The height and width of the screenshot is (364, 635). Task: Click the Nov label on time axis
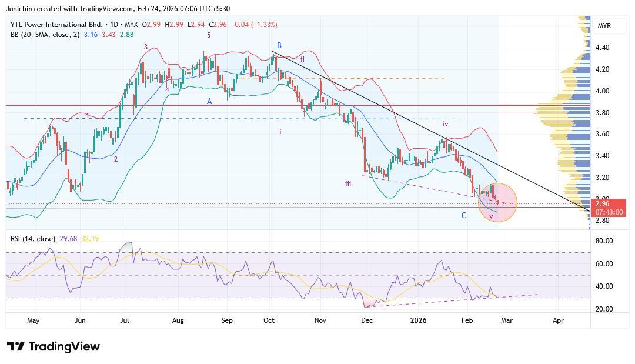click(x=320, y=320)
